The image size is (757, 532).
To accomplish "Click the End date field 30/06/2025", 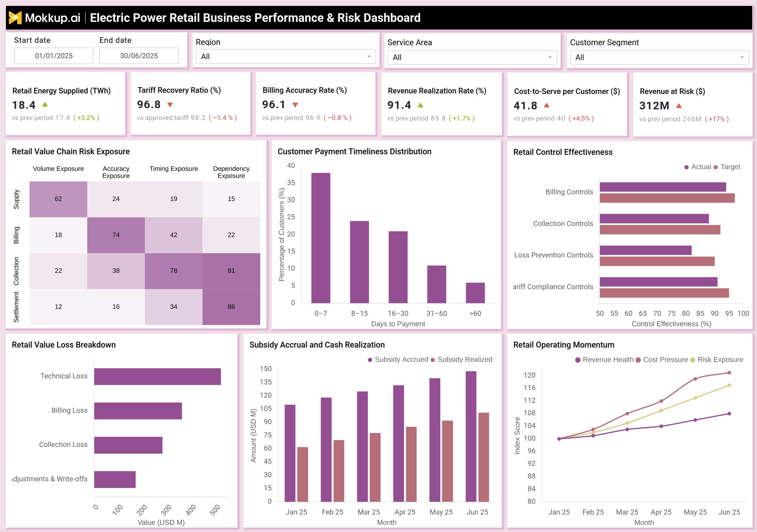I will (139, 56).
